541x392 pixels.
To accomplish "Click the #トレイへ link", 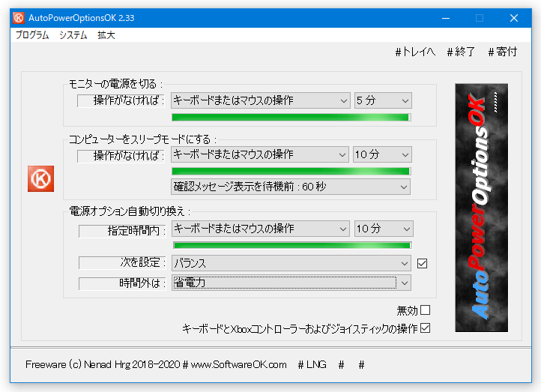I will click(x=415, y=52).
